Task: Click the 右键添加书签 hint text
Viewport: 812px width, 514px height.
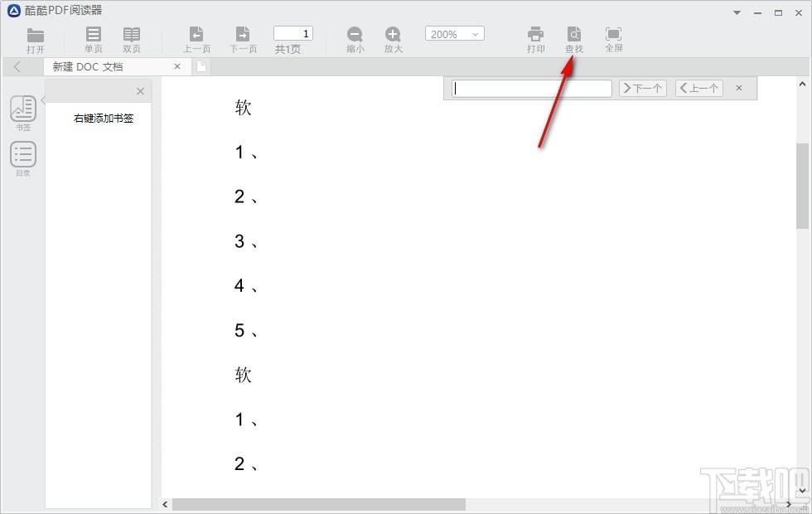Action: click(x=104, y=118)
